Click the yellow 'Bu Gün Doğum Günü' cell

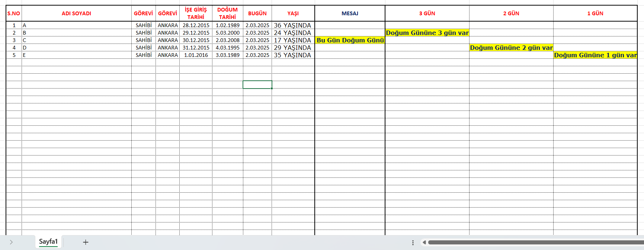[x=350, y=40]
